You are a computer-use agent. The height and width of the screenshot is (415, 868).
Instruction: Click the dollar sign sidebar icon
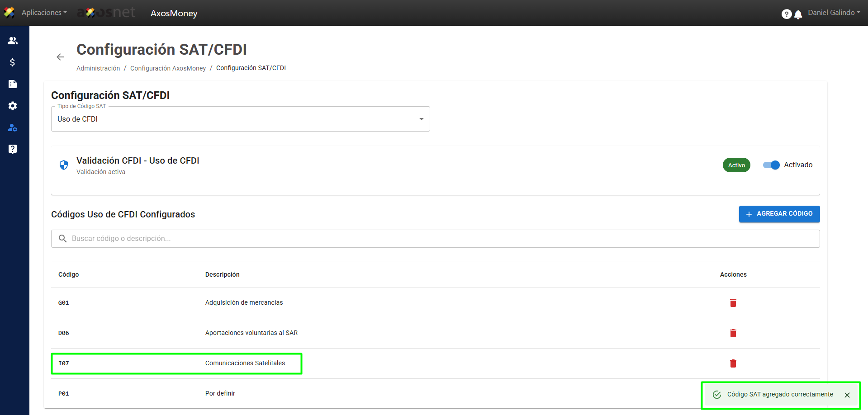coord(13,62)
